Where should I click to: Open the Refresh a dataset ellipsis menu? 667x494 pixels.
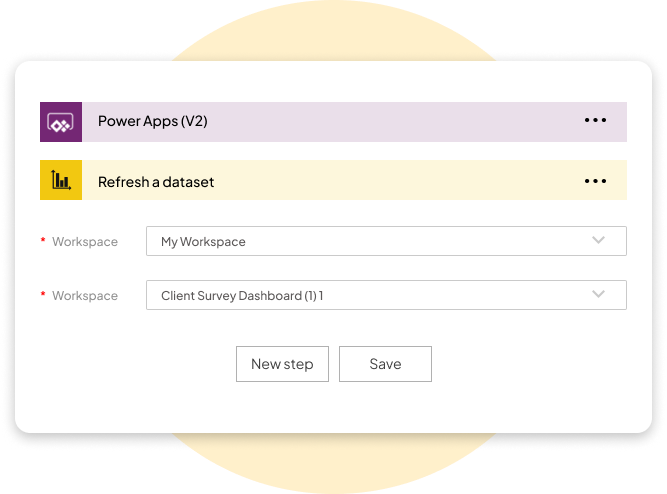(595, 181)
